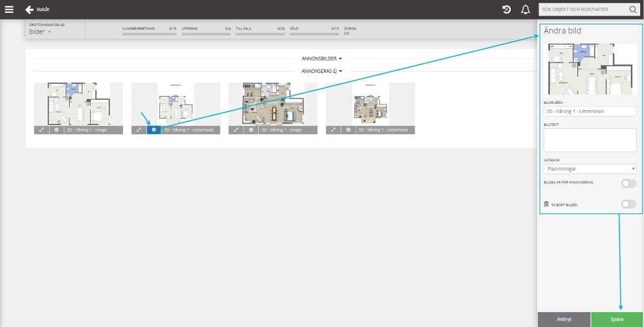Go back using the Bakåt arrow
Viewport: 644px width, 327px height.
click(29, 10)
